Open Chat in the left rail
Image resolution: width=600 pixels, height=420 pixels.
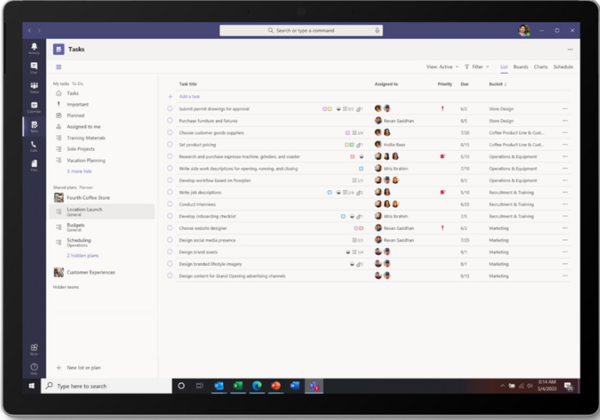(34, 68)
